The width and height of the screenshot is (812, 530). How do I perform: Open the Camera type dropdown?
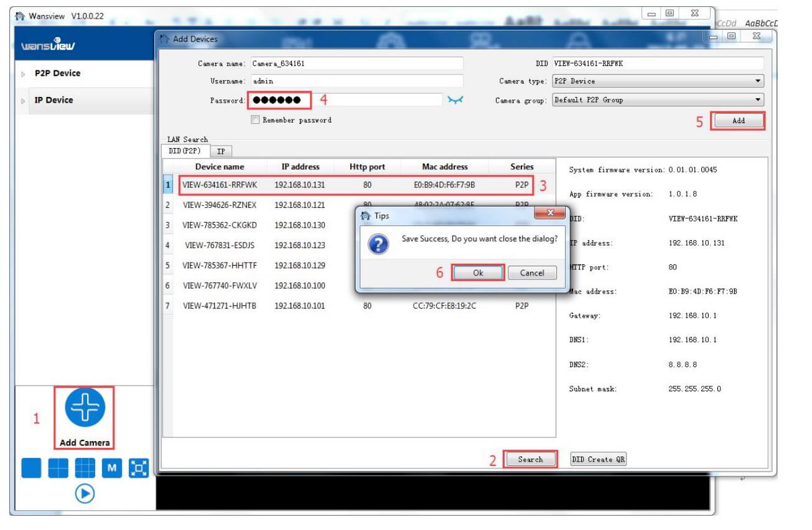coord(658,81)
